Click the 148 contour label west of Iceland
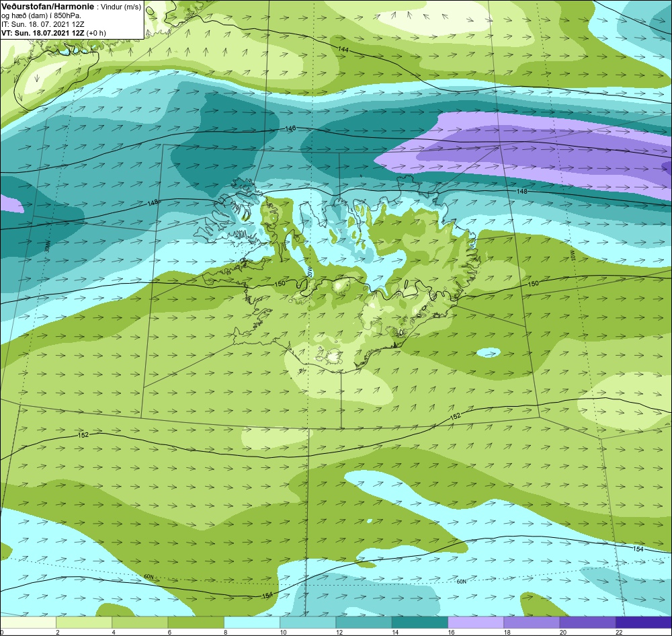 (153, 202)
